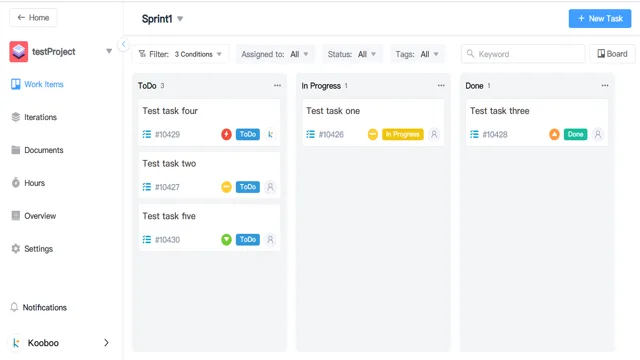The width and height of the screenshot is (640, 360).
Task: Open the Status filter dropdown
Action: click(x=352, y=54)
